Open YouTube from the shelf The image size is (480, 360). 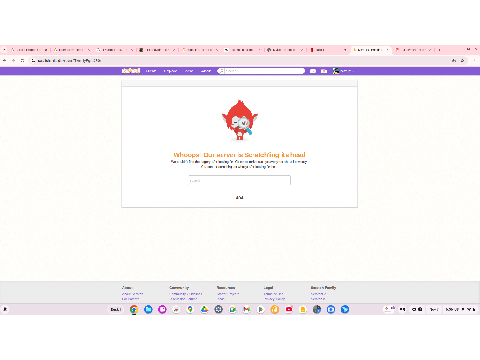pos(289,309)
